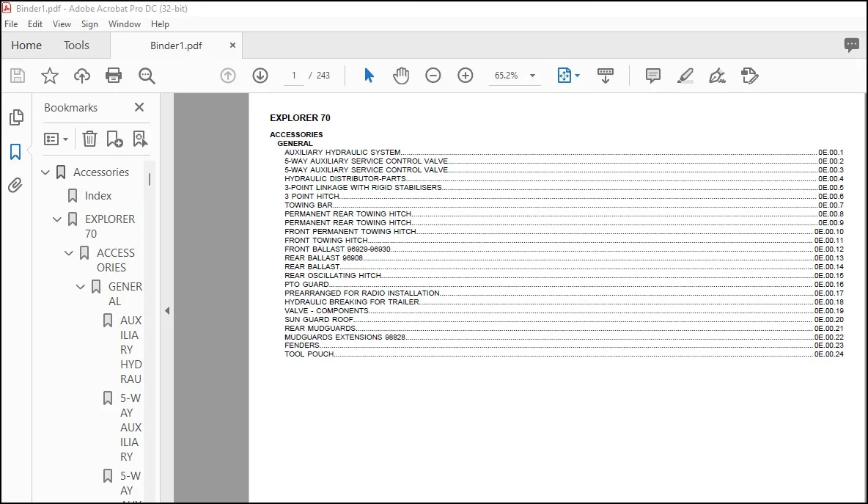Select the Binder1.pdf document tab
Image resolution: width=868 pixels, height=504 pixels.
tap(176, 45)
